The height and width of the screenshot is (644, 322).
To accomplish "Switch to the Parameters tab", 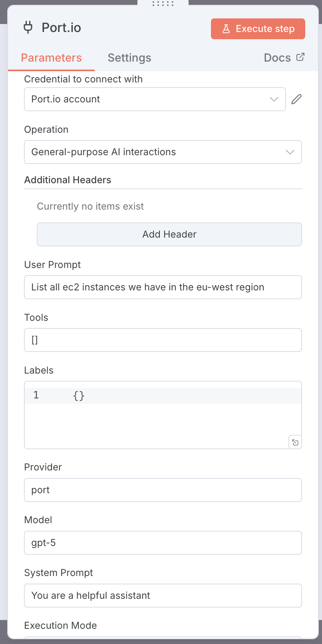I will (x=51, y=58).
